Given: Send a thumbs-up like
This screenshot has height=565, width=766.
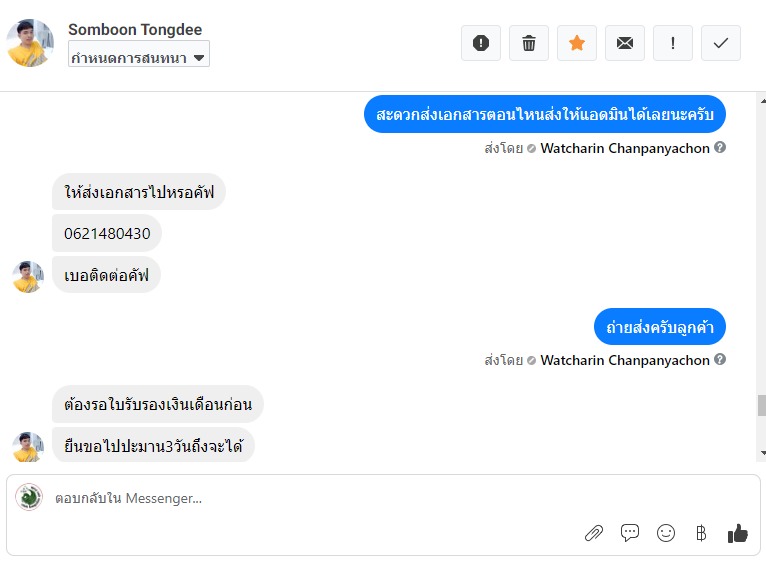Looking at the screenshot, I should [738, 533].
